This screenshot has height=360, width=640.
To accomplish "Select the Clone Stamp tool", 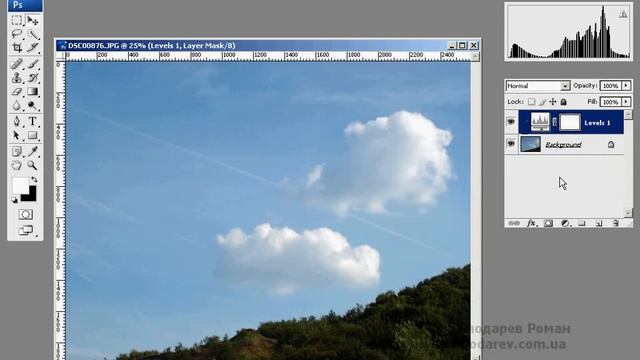I will (x=17, y=78).
